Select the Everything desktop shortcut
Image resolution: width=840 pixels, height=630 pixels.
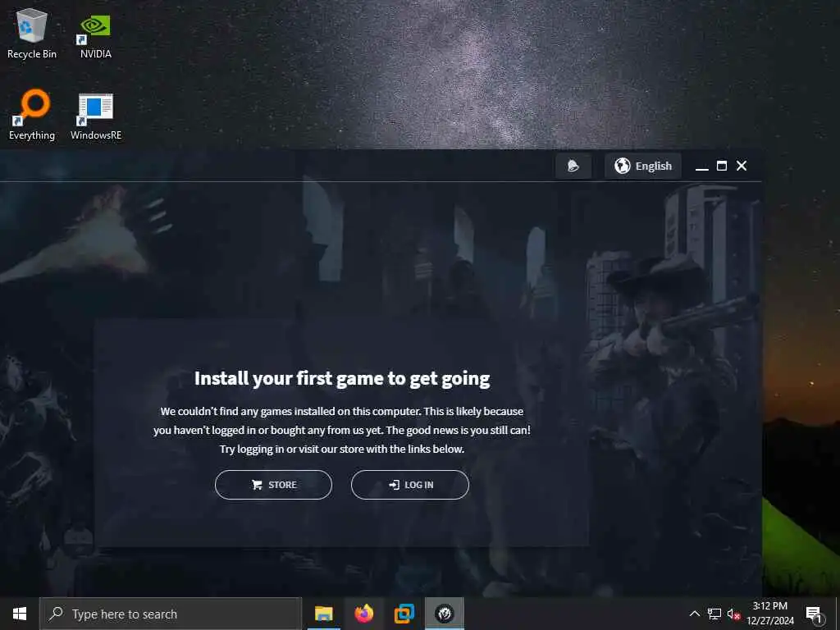pos(32,115)
